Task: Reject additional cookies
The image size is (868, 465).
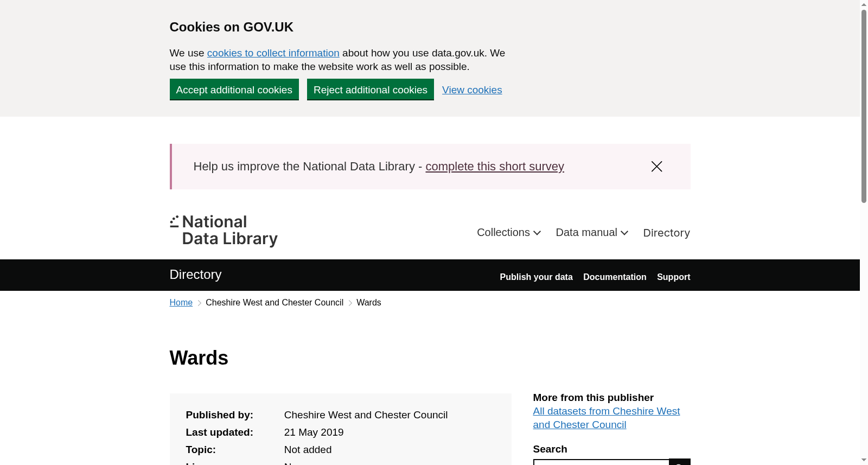Action: click(371, 90)
